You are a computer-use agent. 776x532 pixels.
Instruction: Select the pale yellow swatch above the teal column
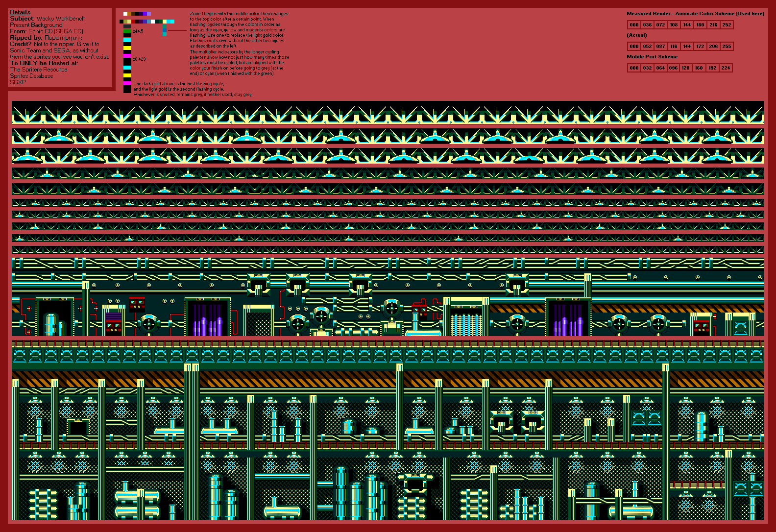165,22
